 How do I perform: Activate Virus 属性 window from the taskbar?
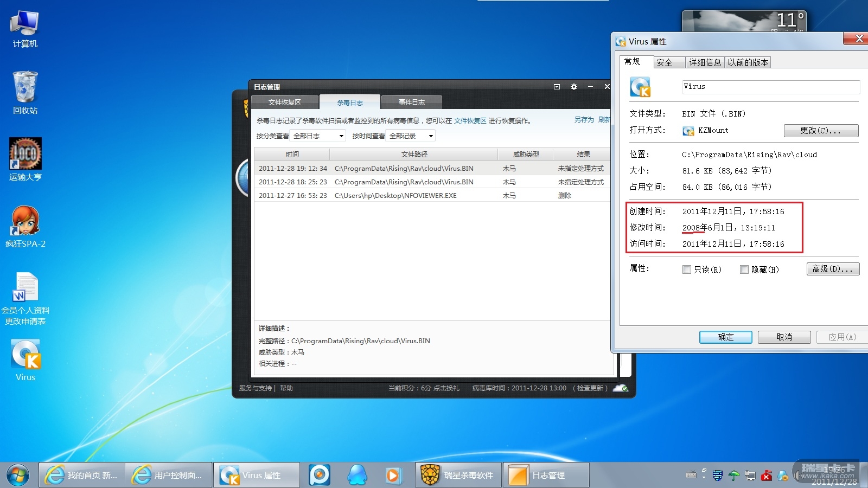point(257,475)
